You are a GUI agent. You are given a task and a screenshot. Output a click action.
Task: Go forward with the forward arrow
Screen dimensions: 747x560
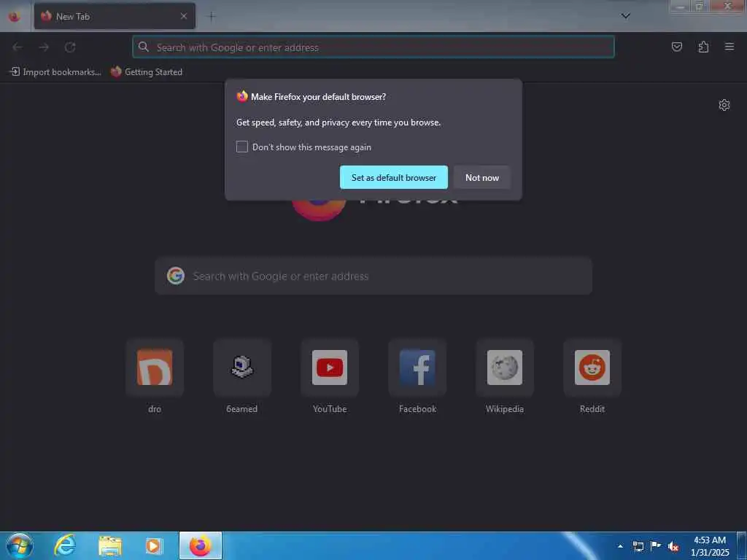point(44,47)
